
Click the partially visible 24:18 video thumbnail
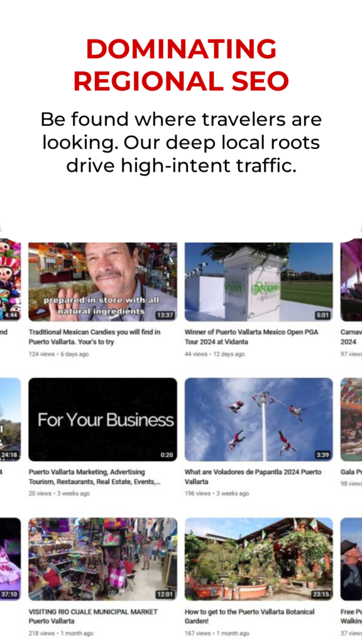click(10, 419)
